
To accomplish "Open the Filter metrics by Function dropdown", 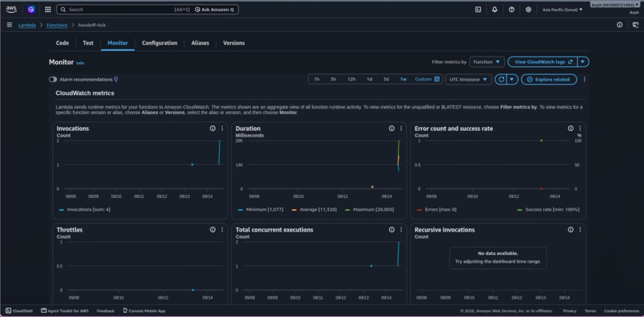I will (487, 62).
